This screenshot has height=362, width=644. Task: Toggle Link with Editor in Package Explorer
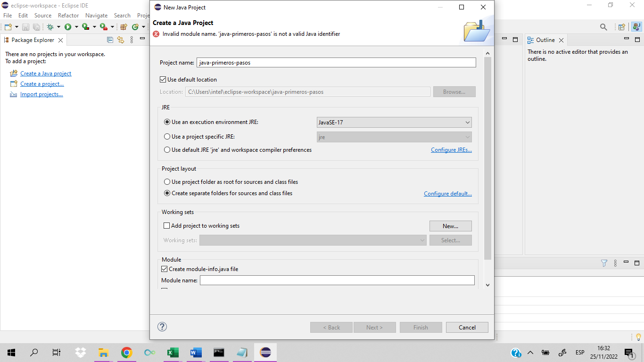click(121, 40)
